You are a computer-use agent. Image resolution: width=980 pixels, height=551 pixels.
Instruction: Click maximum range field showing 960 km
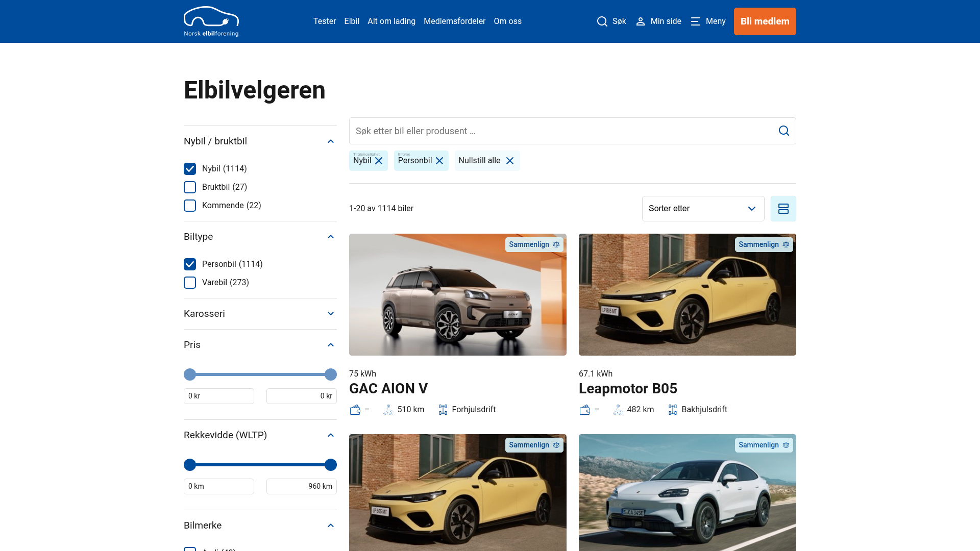pos(302,487)
